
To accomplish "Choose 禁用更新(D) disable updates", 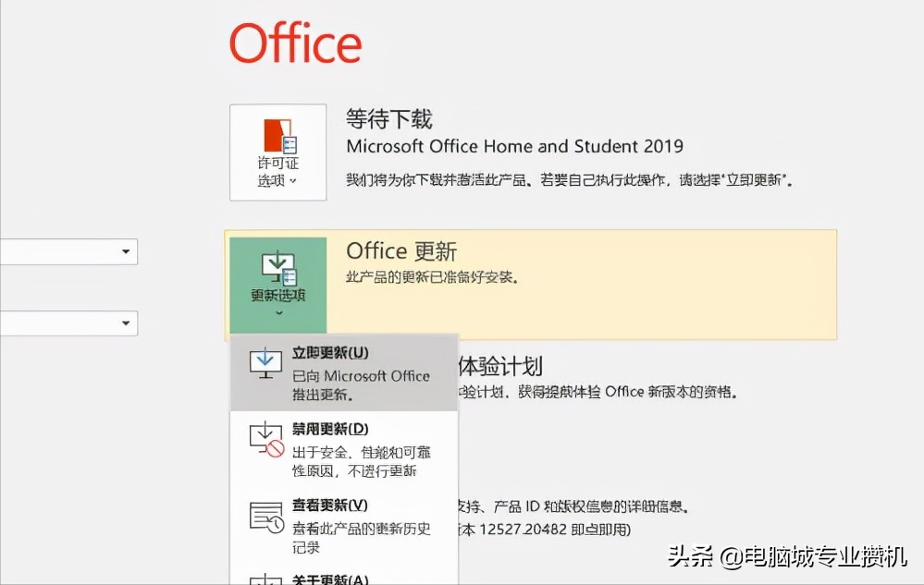I will click(344, 449).
